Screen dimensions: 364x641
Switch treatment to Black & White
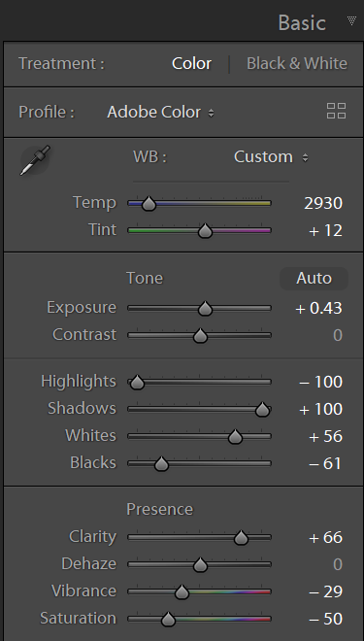pyautogui.click(x=297, y=63)
